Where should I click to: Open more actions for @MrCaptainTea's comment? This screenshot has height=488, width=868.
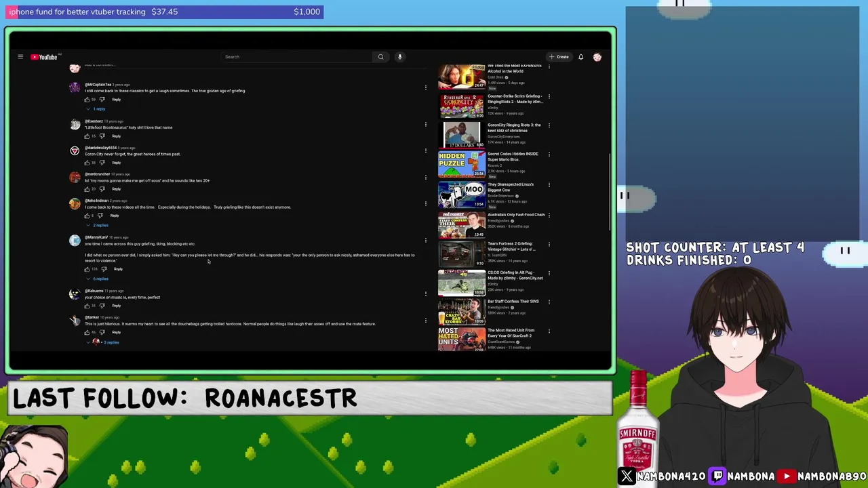(x=425, y=87)
